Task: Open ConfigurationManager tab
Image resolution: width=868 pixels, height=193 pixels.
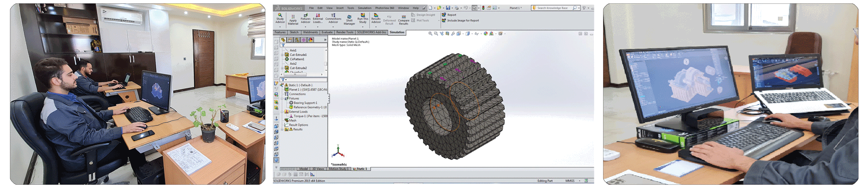Action: tap(297, 40)
